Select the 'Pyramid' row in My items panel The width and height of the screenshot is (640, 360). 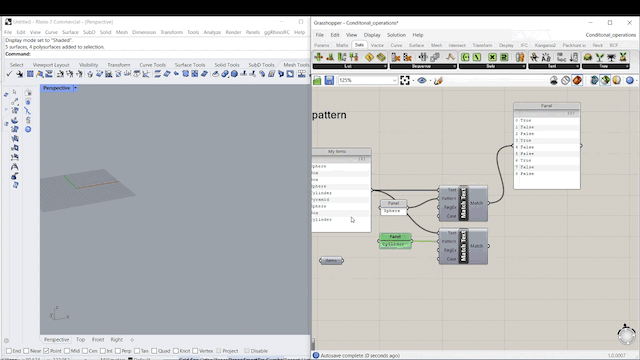340,200
